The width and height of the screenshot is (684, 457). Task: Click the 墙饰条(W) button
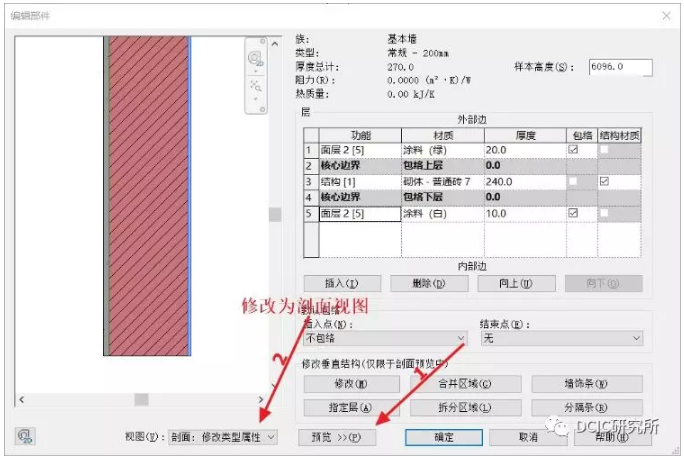586,384
